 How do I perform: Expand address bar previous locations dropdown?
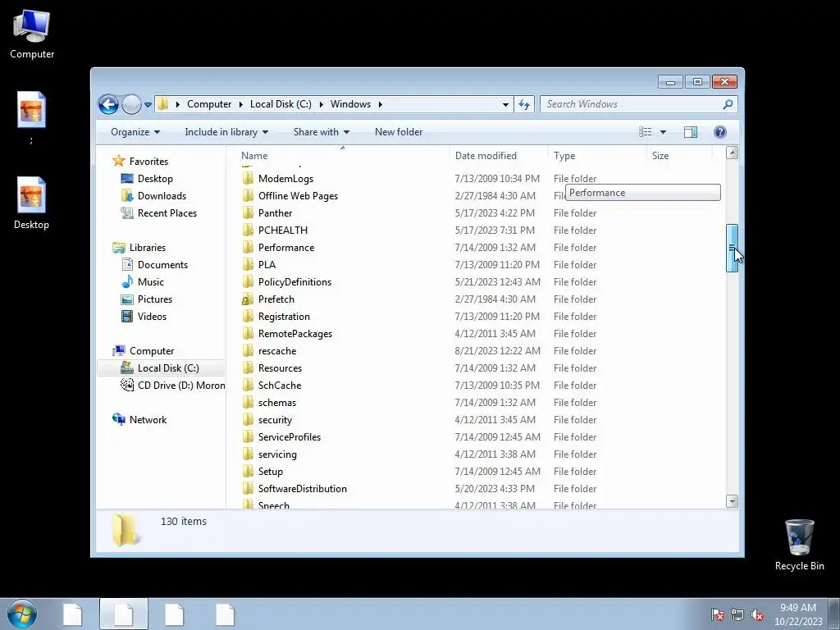coord(505,104)
